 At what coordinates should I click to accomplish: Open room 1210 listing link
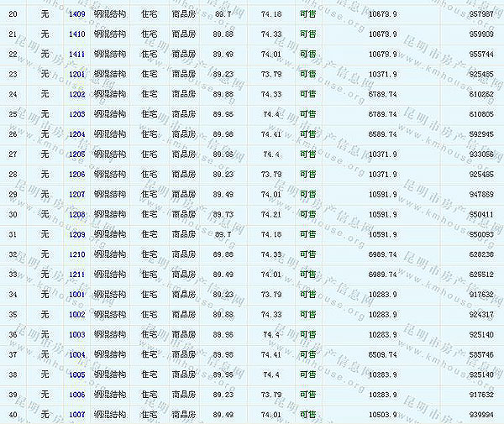pos(76,254)
